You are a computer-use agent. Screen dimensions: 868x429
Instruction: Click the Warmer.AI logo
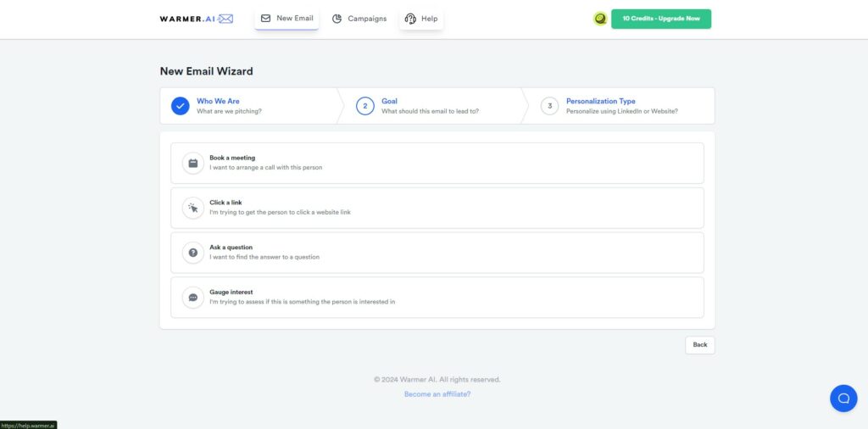[x=196, y=19]
